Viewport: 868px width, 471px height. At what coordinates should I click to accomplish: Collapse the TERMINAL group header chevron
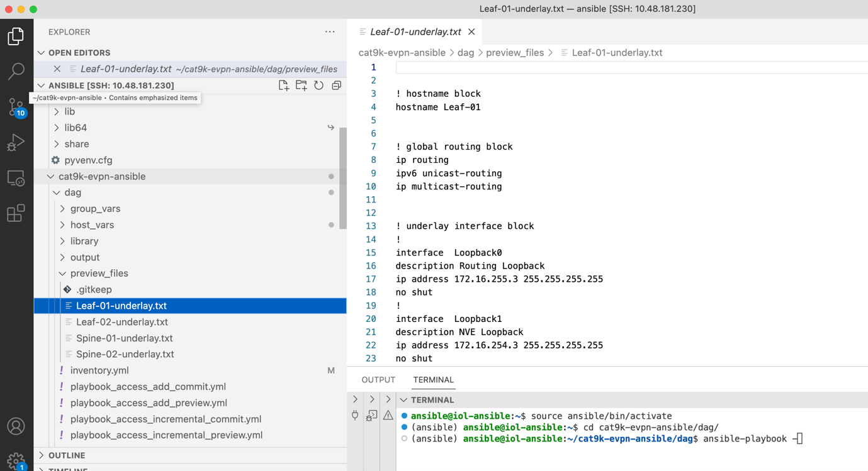point(403,400)
